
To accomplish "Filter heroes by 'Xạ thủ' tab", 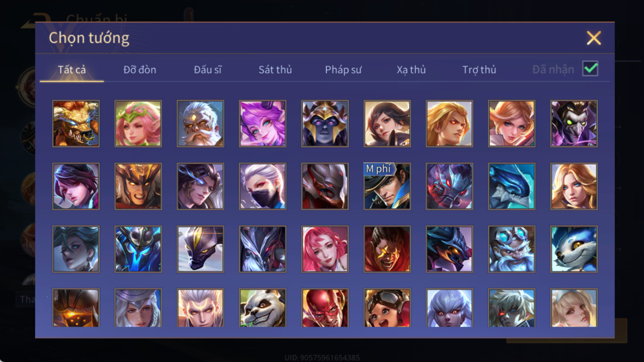I will point(411,70).
